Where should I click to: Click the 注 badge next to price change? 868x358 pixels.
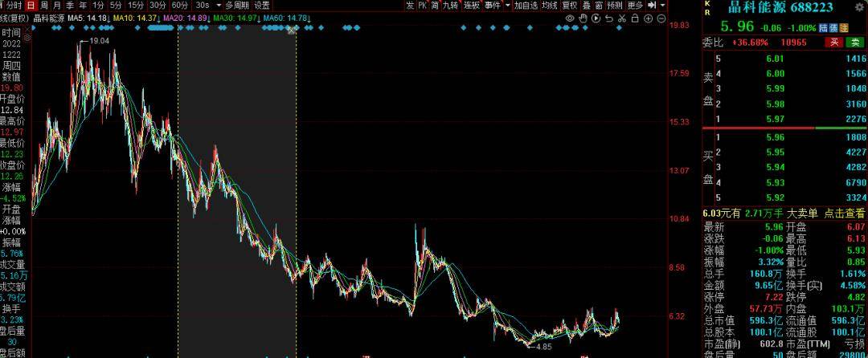point(844,27)
